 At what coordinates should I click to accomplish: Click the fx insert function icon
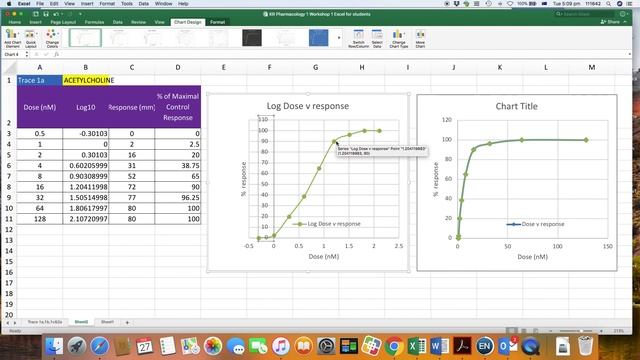(57, 54)
